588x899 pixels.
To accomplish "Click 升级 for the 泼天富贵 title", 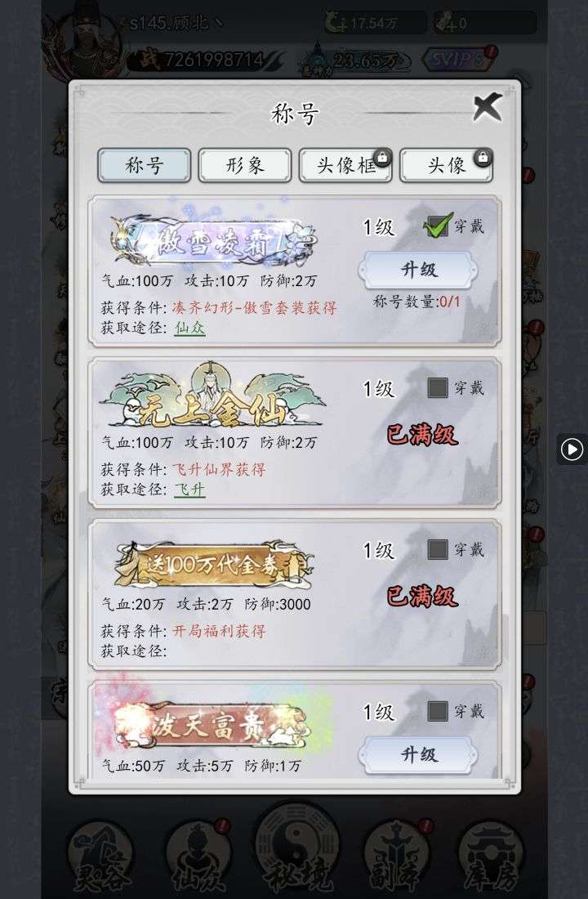I will coord(418,754).
